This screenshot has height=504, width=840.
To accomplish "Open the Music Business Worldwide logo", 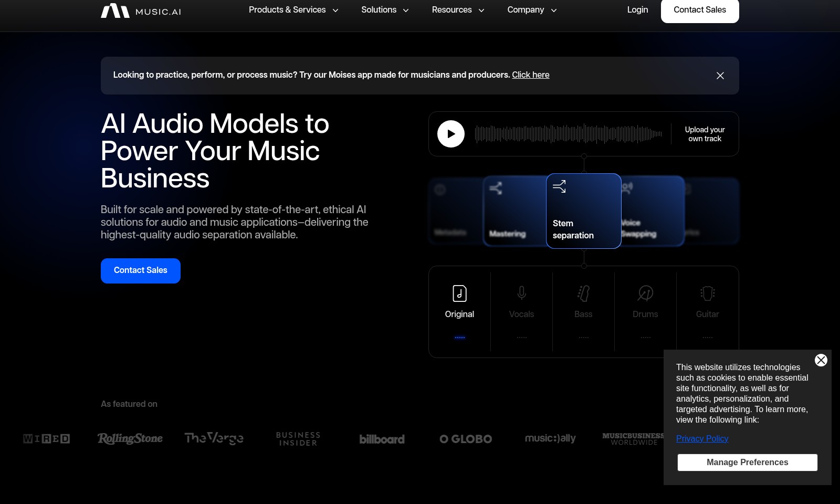I will [x=634, y=439].
